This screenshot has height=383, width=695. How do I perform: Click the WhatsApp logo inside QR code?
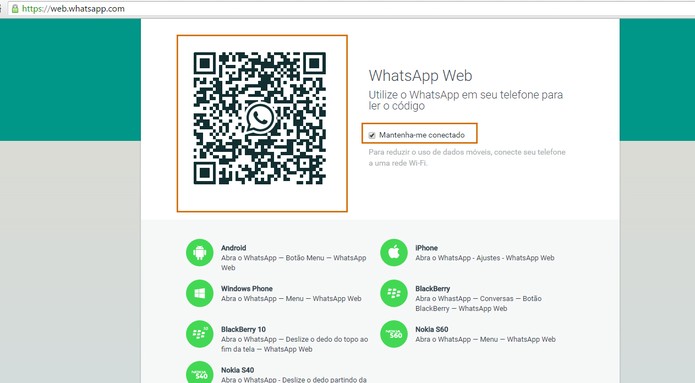[x=260, y=118]
